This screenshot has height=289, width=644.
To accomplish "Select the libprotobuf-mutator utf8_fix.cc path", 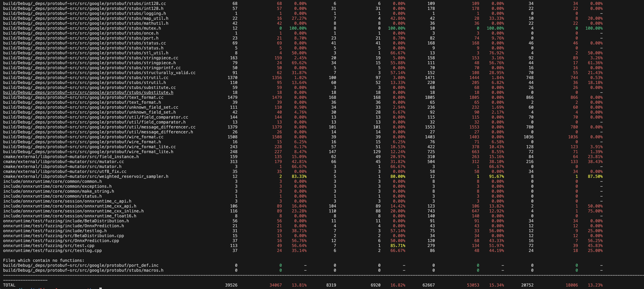I will [65, 172].
